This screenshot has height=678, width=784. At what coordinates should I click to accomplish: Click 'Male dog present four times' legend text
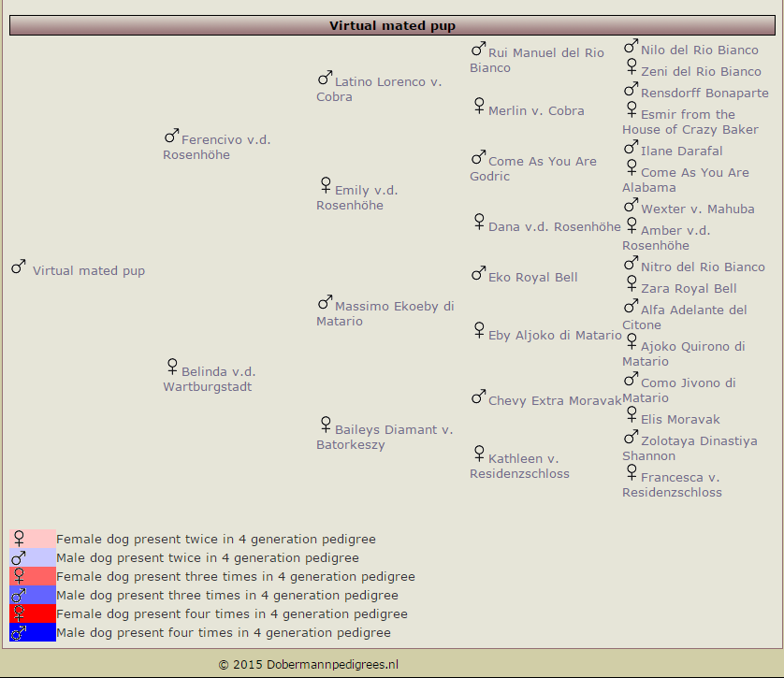224,632
